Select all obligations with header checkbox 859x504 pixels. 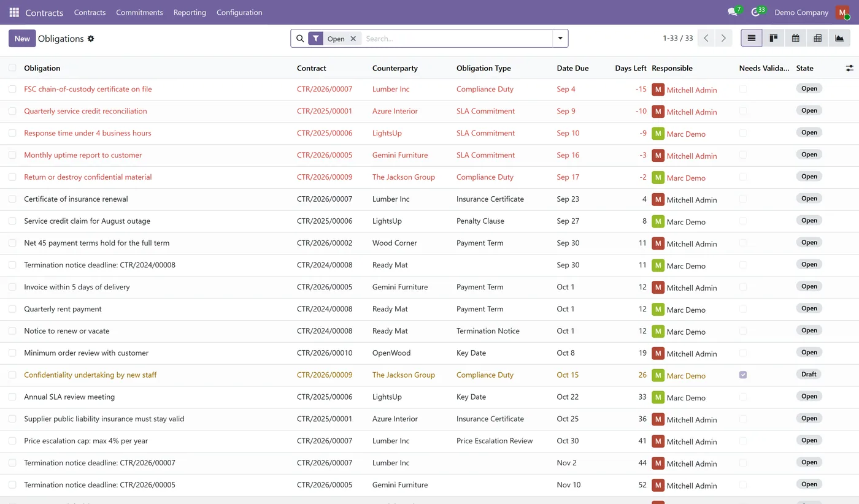(x=12, y=67)
